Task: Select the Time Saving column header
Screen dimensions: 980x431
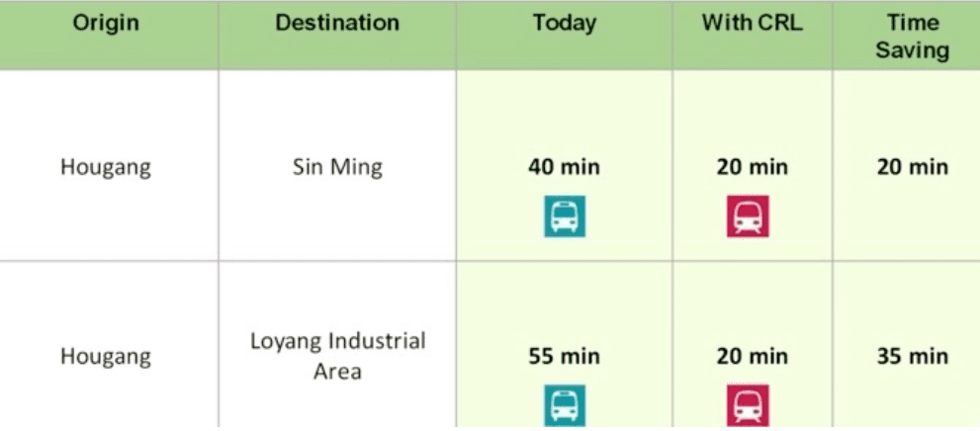Action: coord(912,36)
